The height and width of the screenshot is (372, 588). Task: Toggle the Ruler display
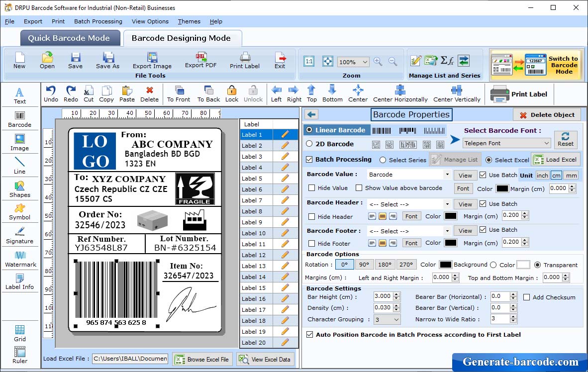[20, 355]
